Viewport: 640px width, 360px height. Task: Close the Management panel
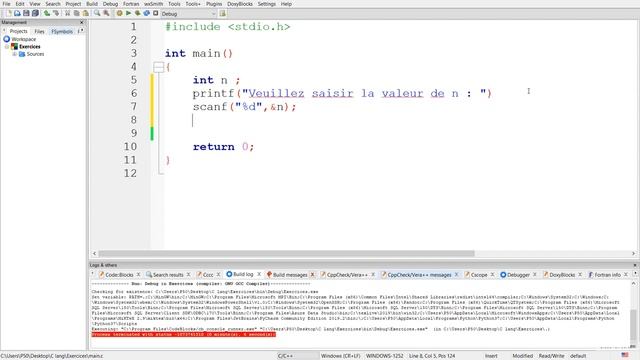click(x=81, y=22)
